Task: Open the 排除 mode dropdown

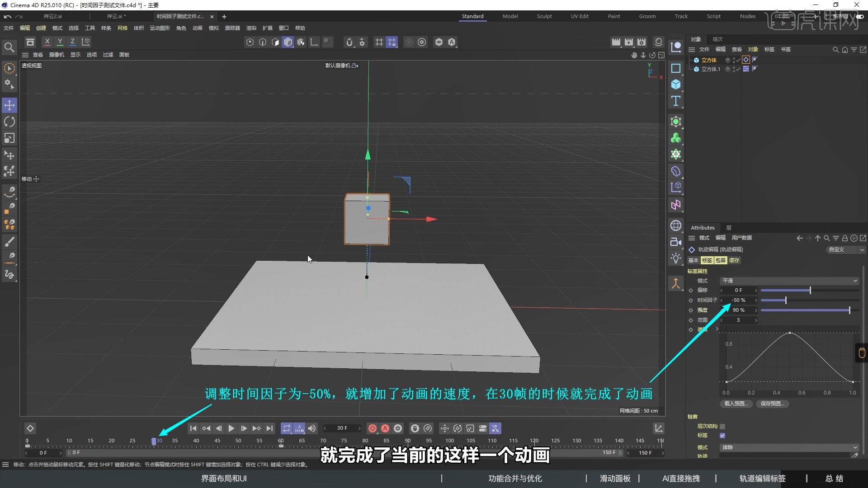Action: pos(789,447)
